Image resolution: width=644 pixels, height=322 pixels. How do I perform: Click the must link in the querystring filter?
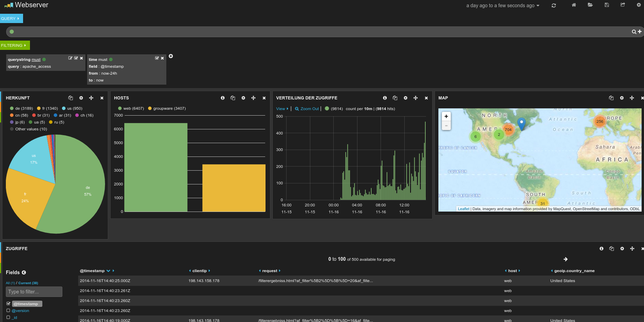click(36, 60)
